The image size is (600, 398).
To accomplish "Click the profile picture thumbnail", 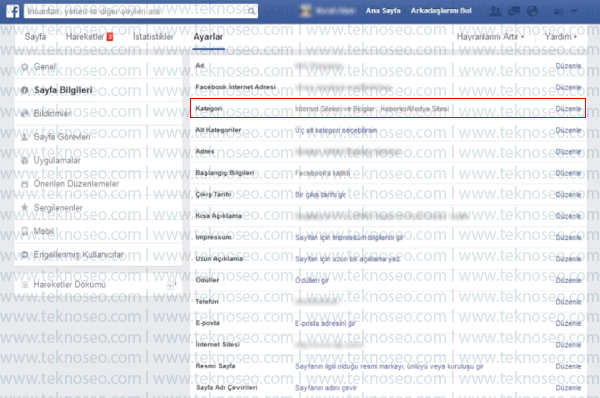I will (x=305, y=11).
